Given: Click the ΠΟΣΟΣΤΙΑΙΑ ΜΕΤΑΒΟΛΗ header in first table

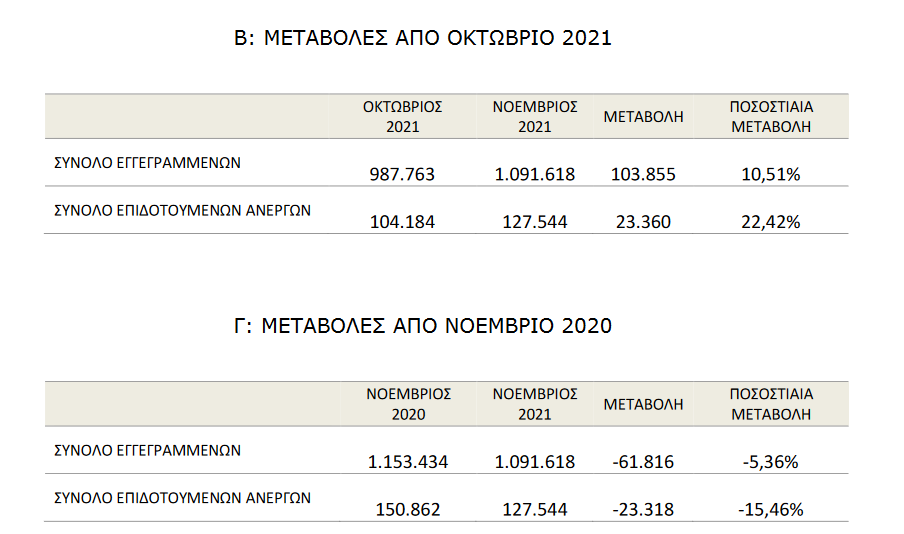Looking at the screenshot, I should tap(771, 116).
